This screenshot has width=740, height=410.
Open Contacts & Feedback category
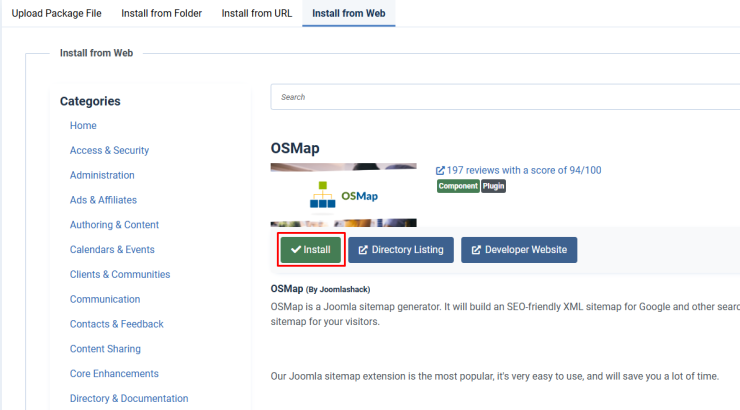[x=117, y=324]
